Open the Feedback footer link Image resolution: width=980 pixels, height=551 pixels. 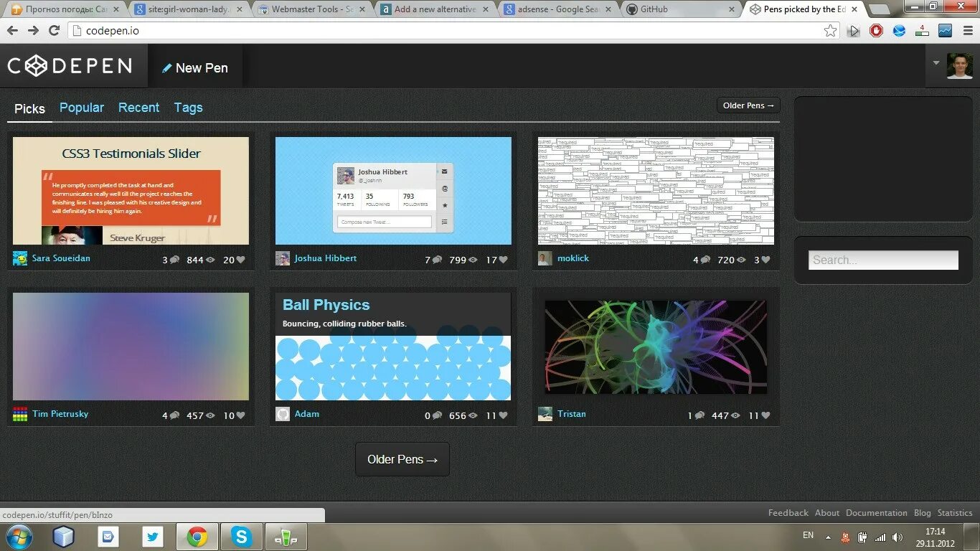pos(788,513)
